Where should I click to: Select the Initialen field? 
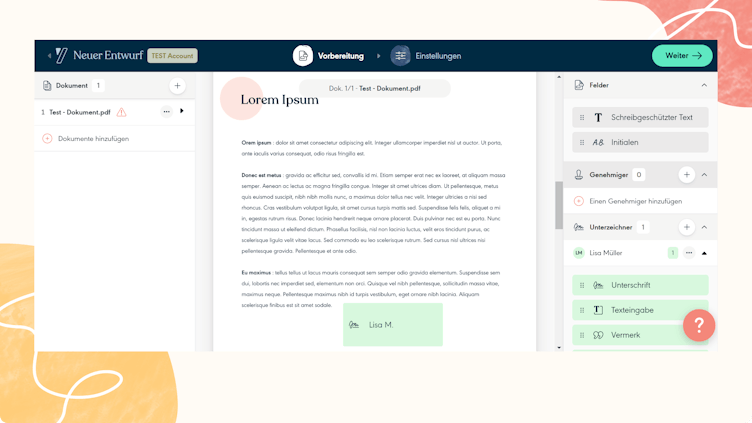click(640, 142)
